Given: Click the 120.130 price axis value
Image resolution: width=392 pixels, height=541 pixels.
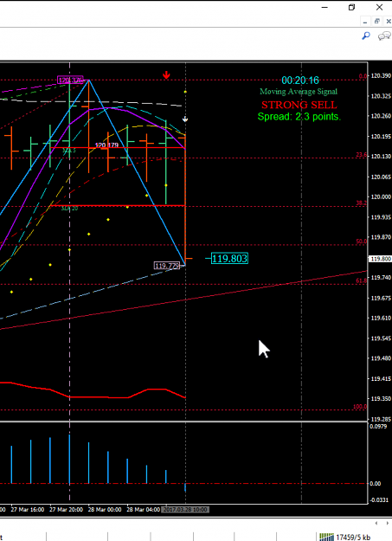Looking at the screenshot, I should [x=381, y=157].
